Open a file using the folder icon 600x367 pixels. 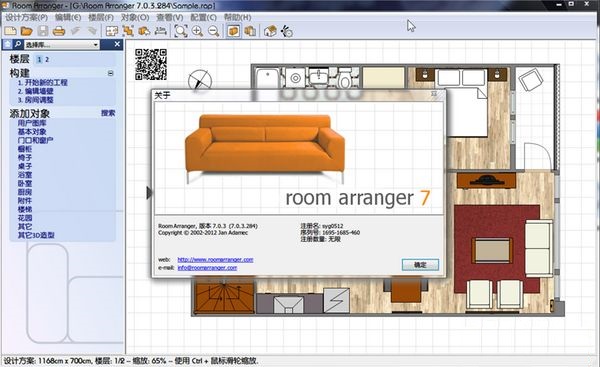pos(26,31)
